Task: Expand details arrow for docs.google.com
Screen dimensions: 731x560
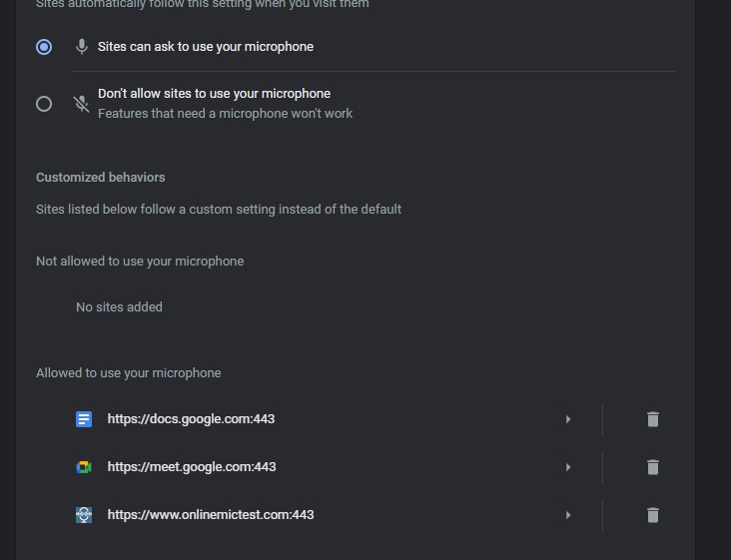Action: [568, 419]
